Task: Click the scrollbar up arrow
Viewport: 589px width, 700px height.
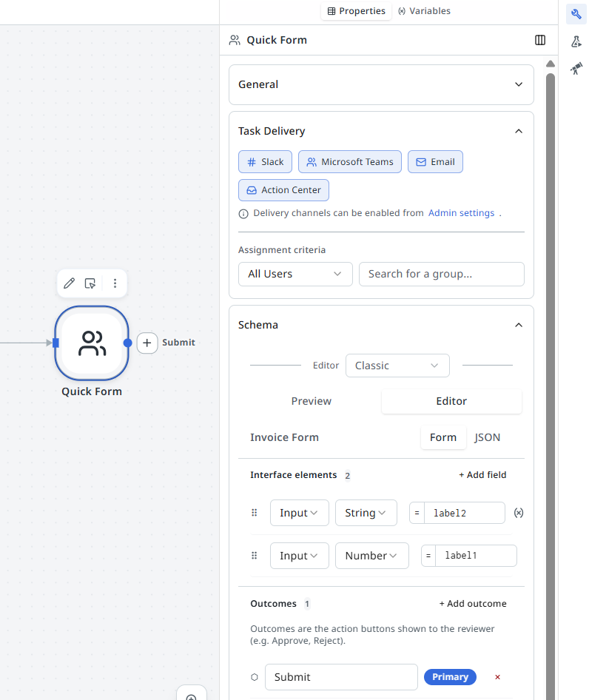Action: 551,64
